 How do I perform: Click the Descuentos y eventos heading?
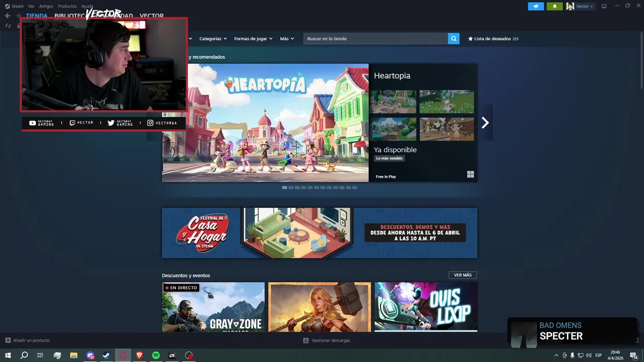click(186, 276)
